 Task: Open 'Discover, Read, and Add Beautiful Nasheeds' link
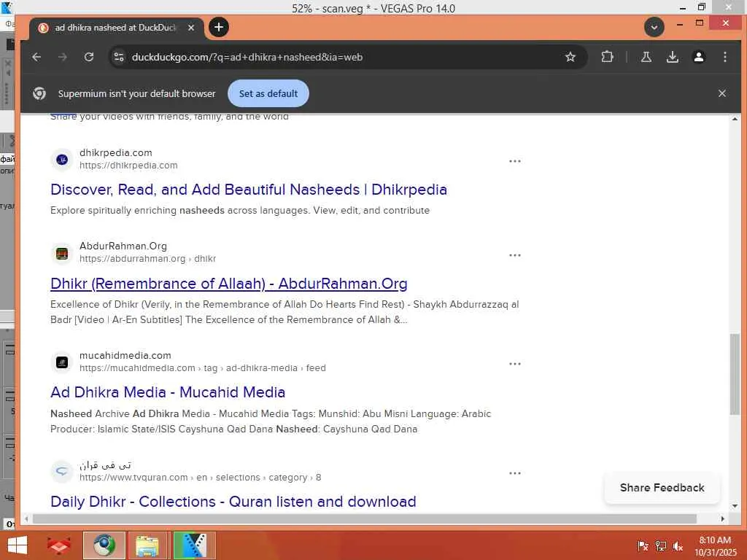coord(249,190)
